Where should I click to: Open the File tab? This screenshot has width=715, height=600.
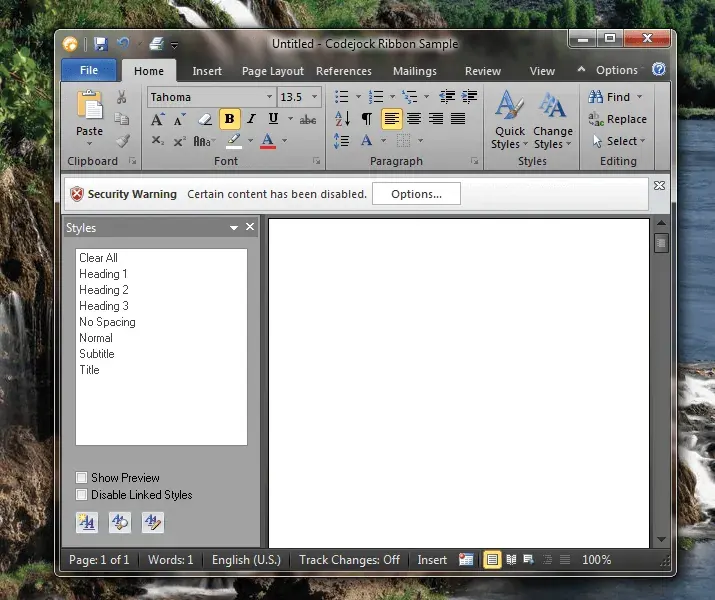coord(89,70)
